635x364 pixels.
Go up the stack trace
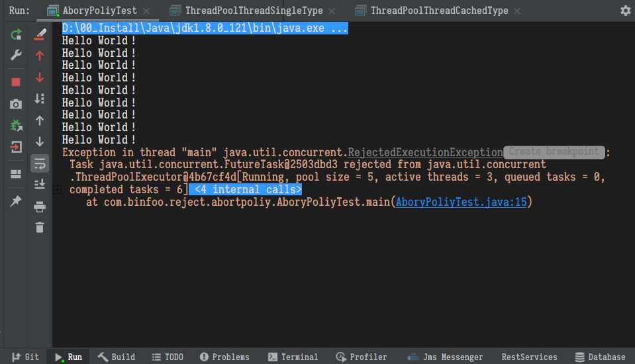[40, 120]
